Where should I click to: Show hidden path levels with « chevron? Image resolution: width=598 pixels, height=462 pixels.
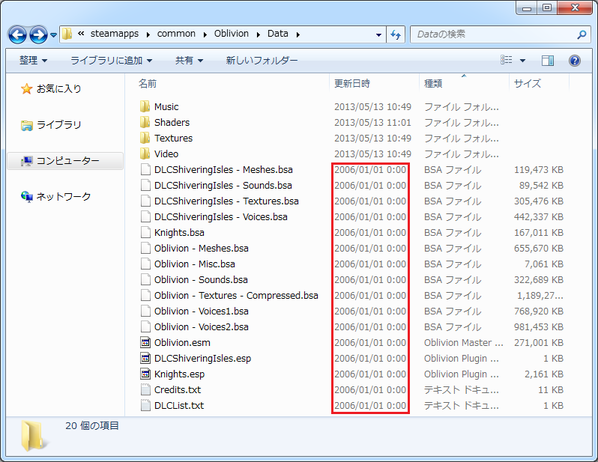click(81, 34)
